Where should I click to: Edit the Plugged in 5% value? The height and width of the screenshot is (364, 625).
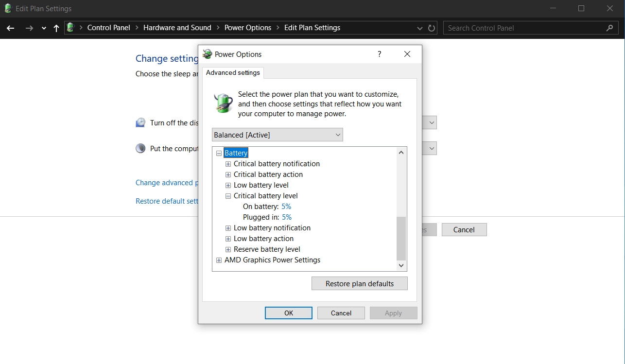coord(287,217)
